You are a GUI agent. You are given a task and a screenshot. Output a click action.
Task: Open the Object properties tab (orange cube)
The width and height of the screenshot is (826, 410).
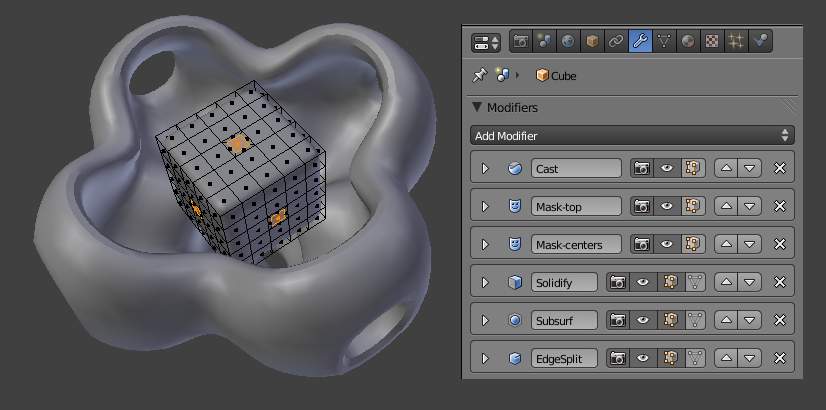coord(592,42)
